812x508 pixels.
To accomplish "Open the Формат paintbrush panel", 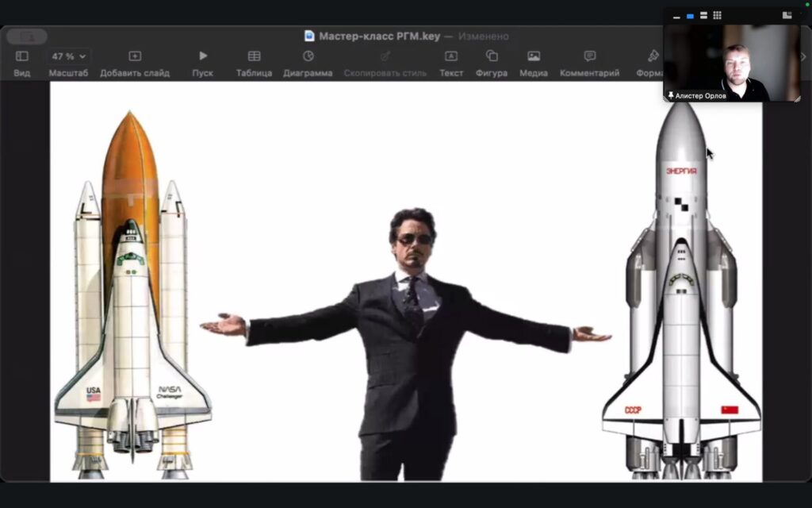I will pos(653,56).
